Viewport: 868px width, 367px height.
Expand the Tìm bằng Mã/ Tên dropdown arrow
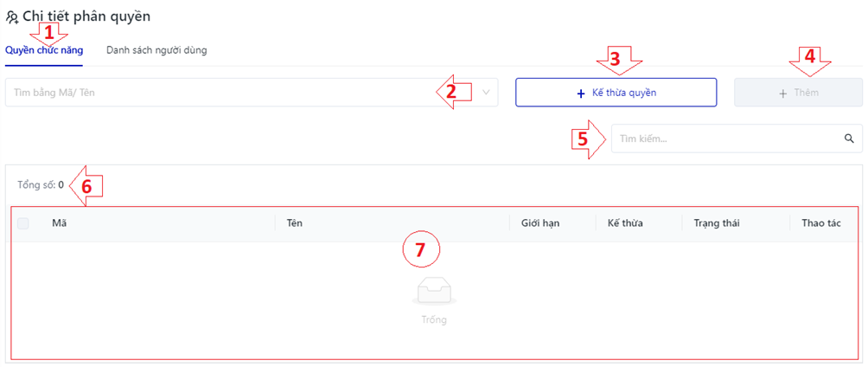click(487, 93)
